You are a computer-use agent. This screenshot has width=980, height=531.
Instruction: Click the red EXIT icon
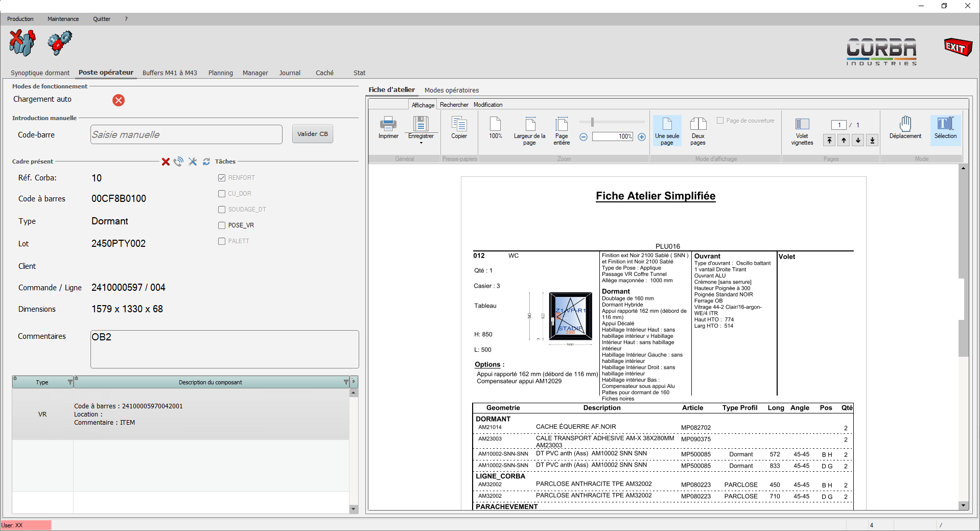(x=958, y=47)
